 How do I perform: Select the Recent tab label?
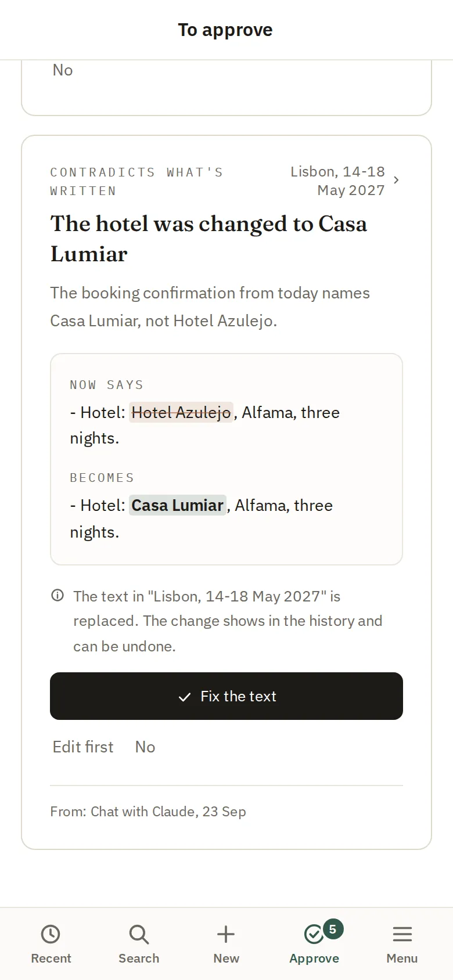51,959
